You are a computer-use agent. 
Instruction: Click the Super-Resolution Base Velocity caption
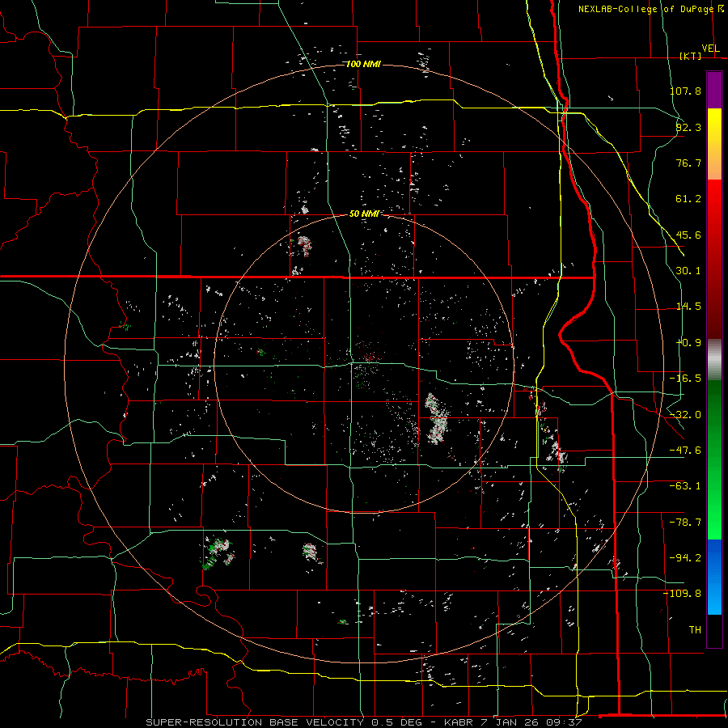pyautogui.click(x=363, y=722)
